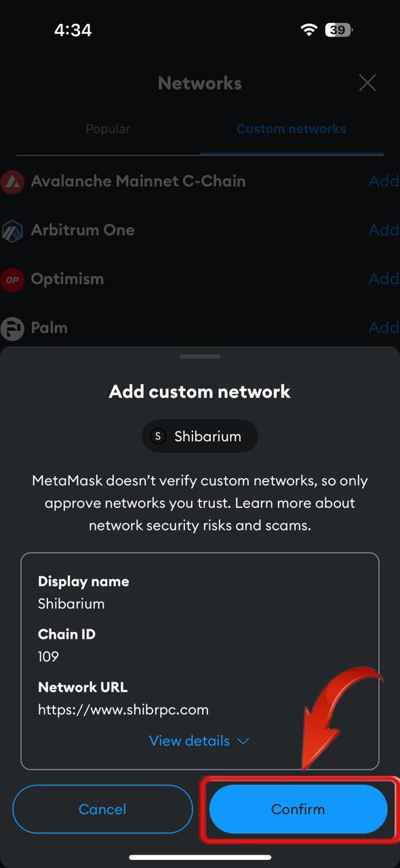This screenshot has height=868, width=400.
Task: Tap the red Optimism OP icon
Action: point(12,279)
